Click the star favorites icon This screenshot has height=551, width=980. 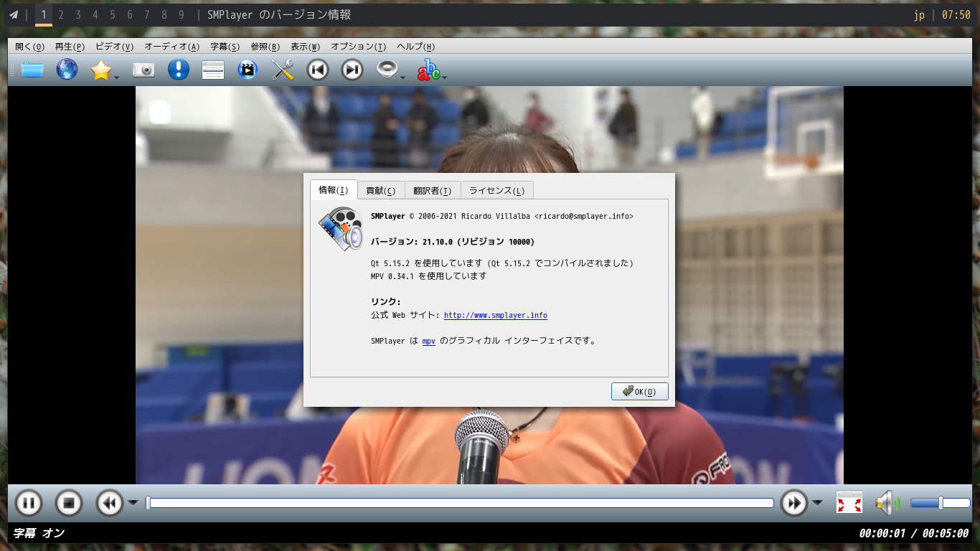pyautogui.click(x=101, y=70)
